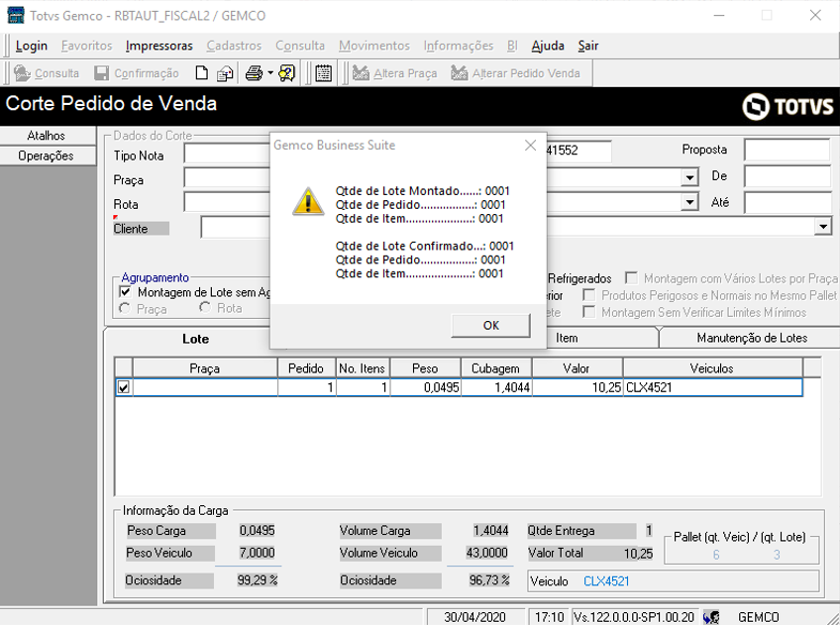Click the Pedido column header
840x625 pixels.
306,368
